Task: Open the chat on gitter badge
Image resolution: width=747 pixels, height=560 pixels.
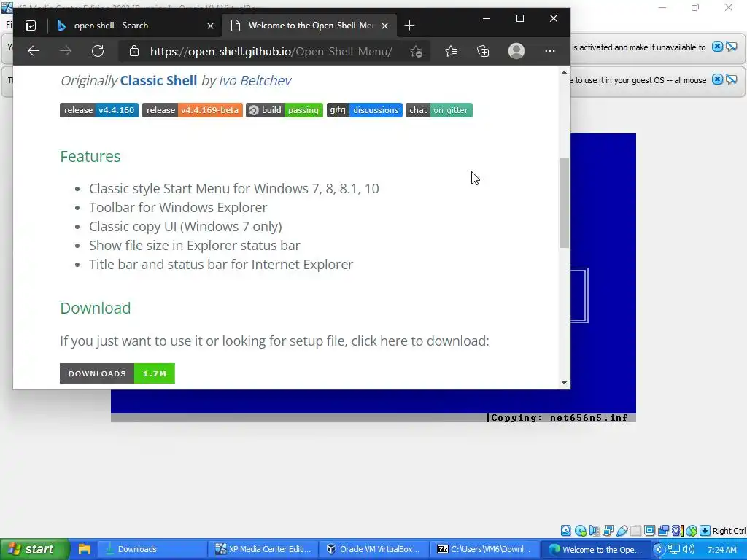Action: click(439, 110)
